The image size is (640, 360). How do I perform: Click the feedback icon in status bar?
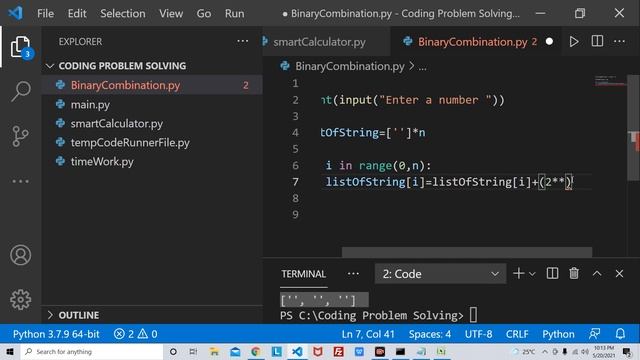pos(594,334)
